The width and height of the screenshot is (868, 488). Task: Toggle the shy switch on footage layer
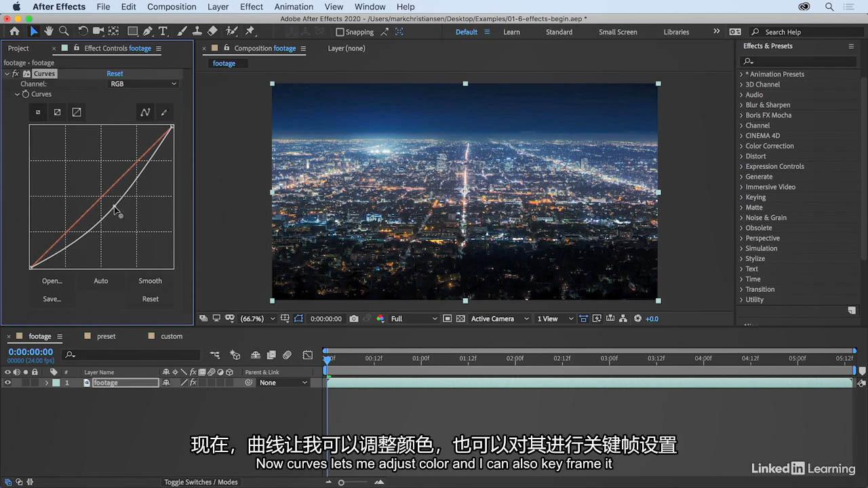pyautogui.click(x=165, y=383)
